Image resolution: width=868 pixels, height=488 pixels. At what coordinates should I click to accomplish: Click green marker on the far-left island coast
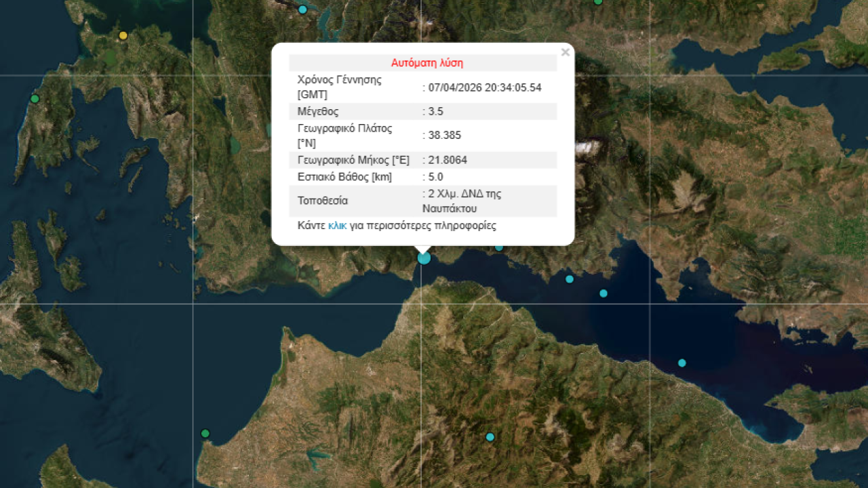pos(35,99)
